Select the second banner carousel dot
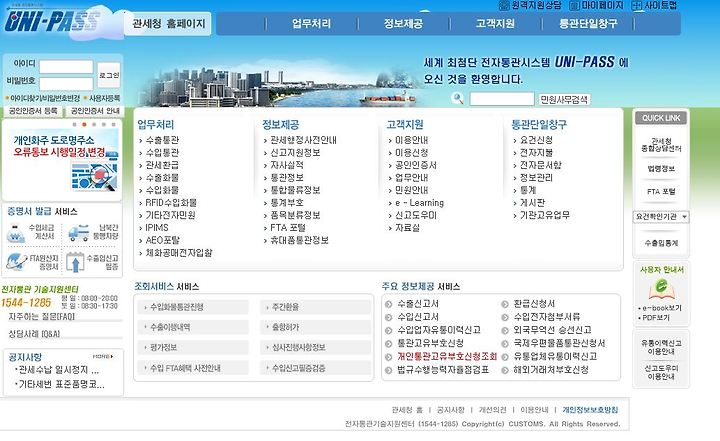Viewport: 720px width, 441px height. [x=84, y=124]
